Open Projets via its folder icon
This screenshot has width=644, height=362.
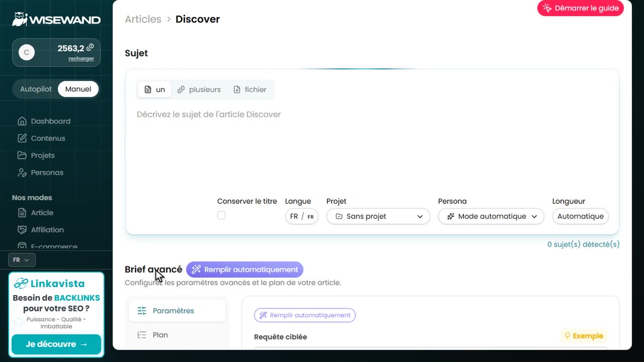pos(22,155)
